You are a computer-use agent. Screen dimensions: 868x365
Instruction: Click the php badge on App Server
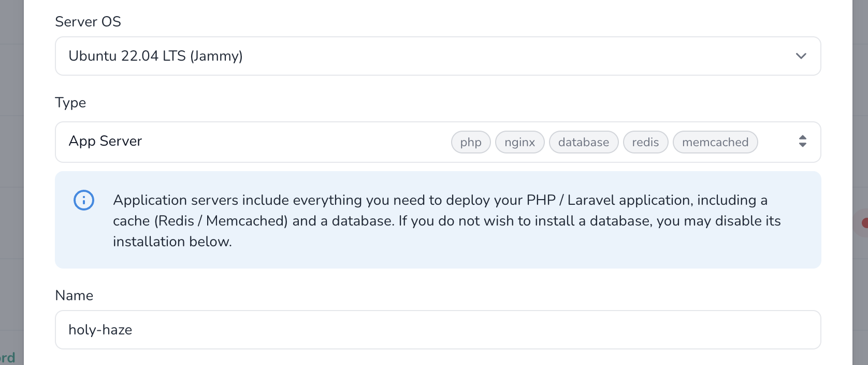click(x=470, y=142)
